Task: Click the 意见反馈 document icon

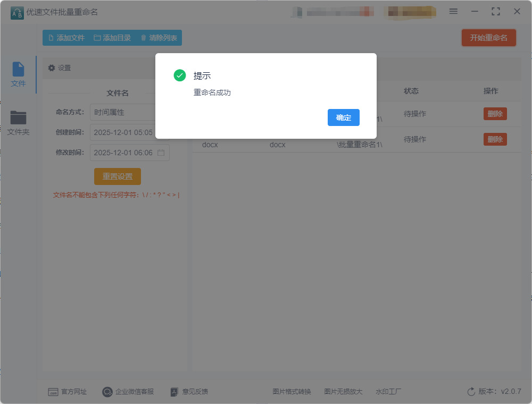Action: coord(174,392)
